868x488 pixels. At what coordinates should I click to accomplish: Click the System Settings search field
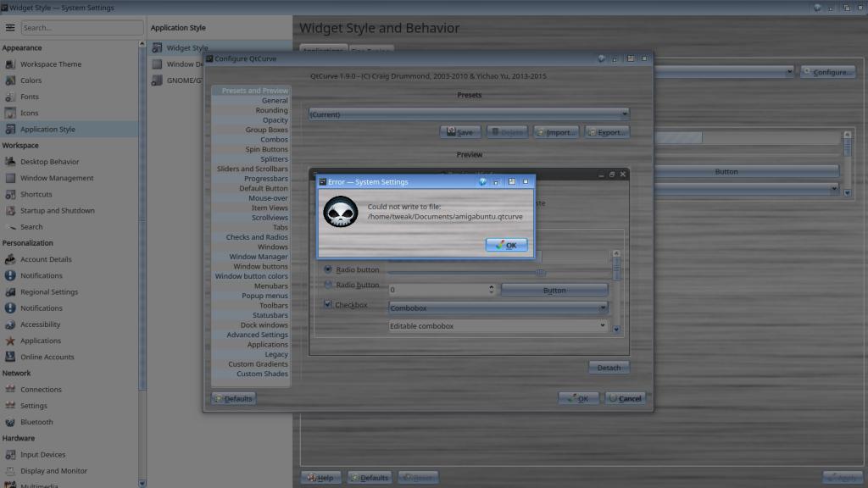point(82,28)
